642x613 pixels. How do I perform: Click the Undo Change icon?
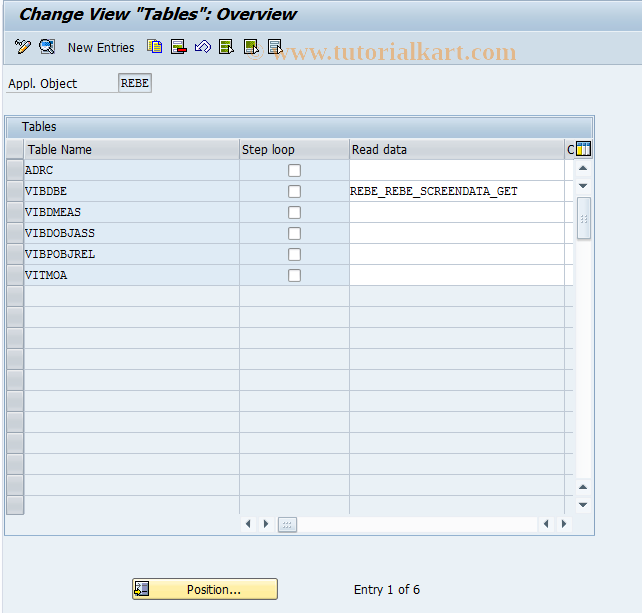pyautogui.click(x=203, y=47)
